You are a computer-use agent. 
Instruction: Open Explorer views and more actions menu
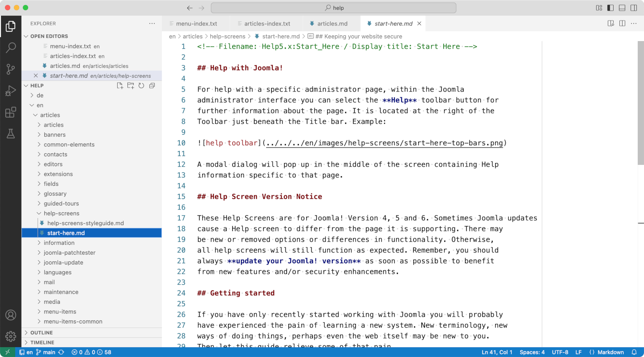pos(152,23)
